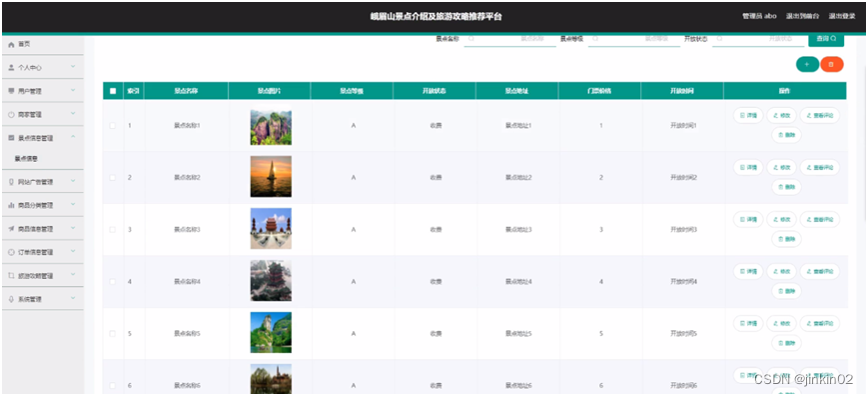Click 查看评论 for row 景点名称2
Viewport: 868px width, 396px height.
point(820,168)
